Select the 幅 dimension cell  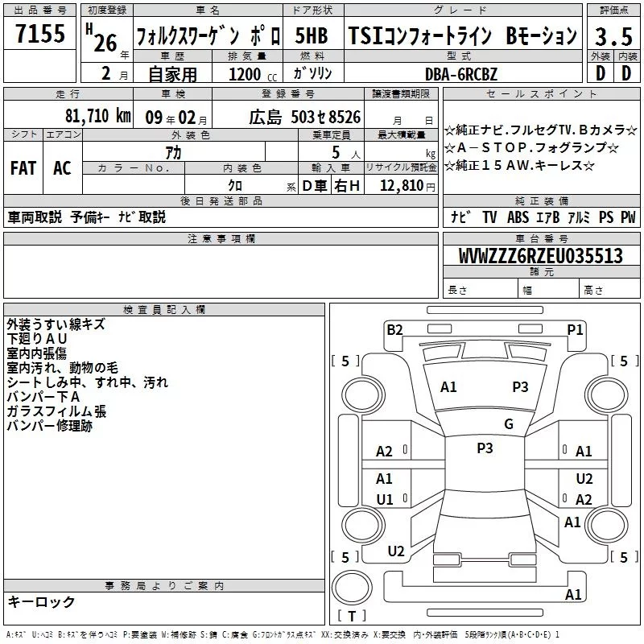[548, 290]
